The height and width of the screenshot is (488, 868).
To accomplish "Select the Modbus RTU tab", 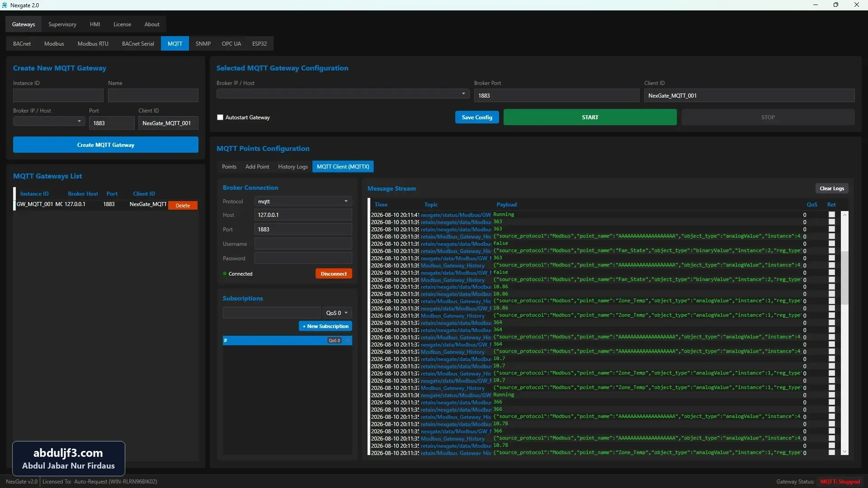I will pos(93,44).
